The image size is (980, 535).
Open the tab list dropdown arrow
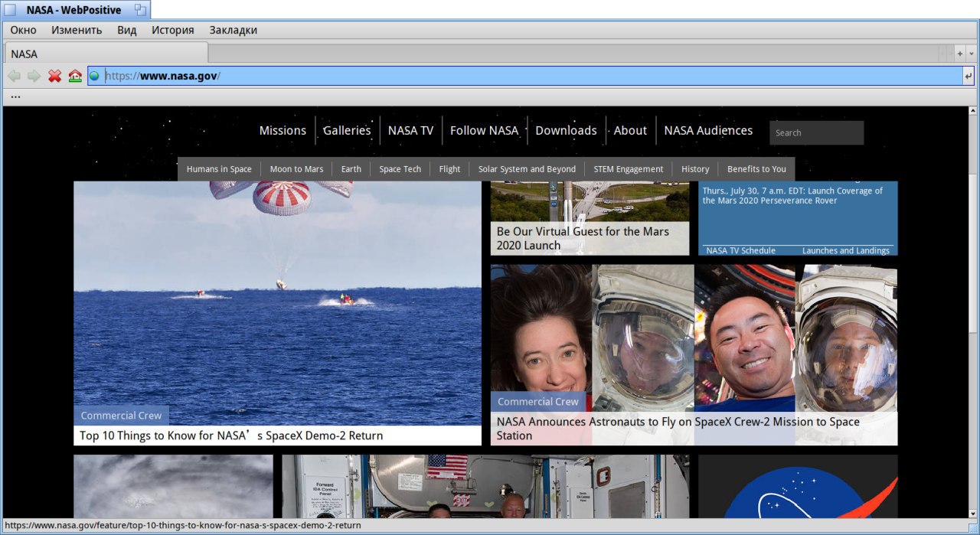pyautogui.click(x=971, y=54)
